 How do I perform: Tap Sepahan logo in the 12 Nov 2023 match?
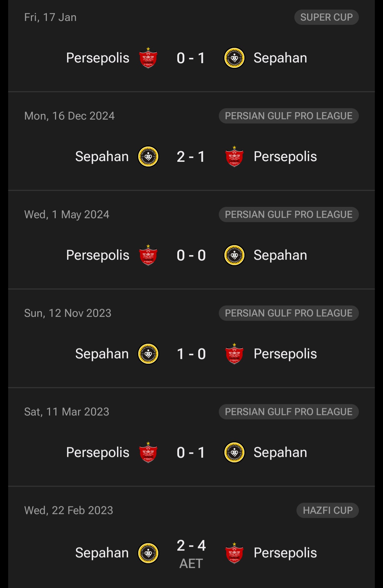pyautogui.click(x=148, y=354)
